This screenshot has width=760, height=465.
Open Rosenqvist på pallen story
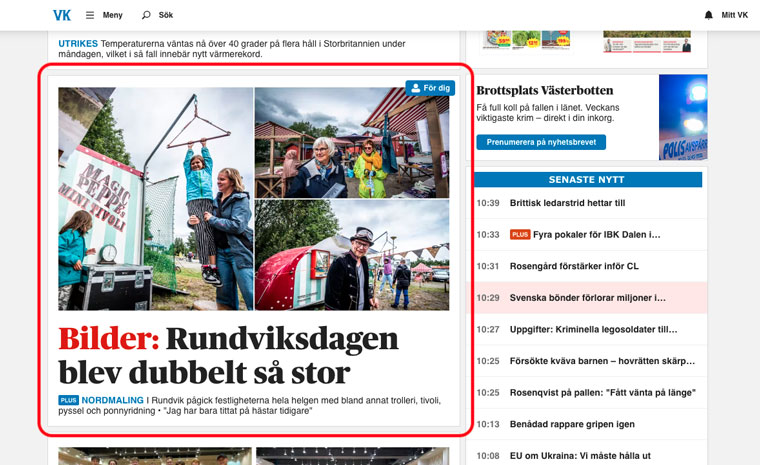tap(602, 392)
